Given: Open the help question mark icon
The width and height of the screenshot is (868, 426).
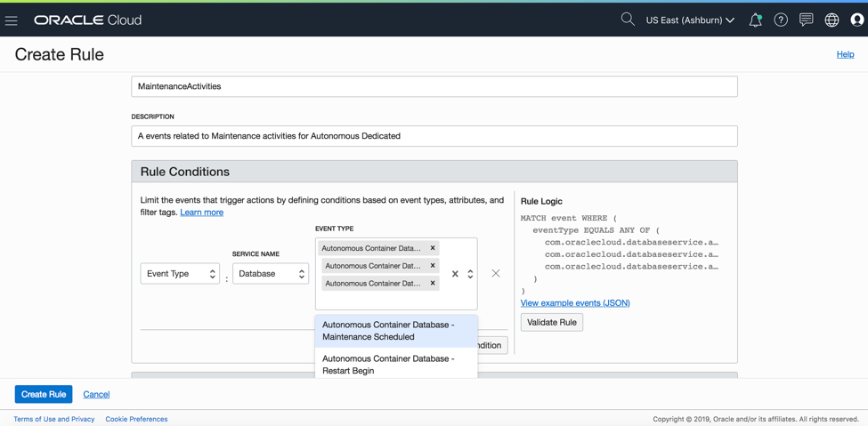Looking at the screenshot, I should click(x=781, y=20).
